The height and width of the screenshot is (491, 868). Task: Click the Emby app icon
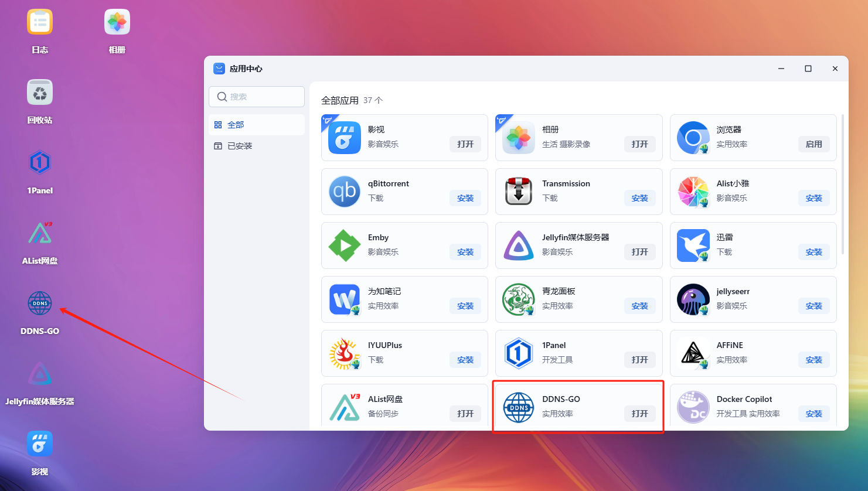click(x=345, y=245)
